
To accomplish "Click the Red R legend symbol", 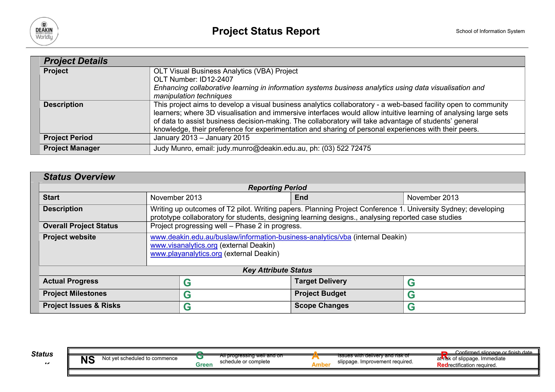I will pos(444,355).
